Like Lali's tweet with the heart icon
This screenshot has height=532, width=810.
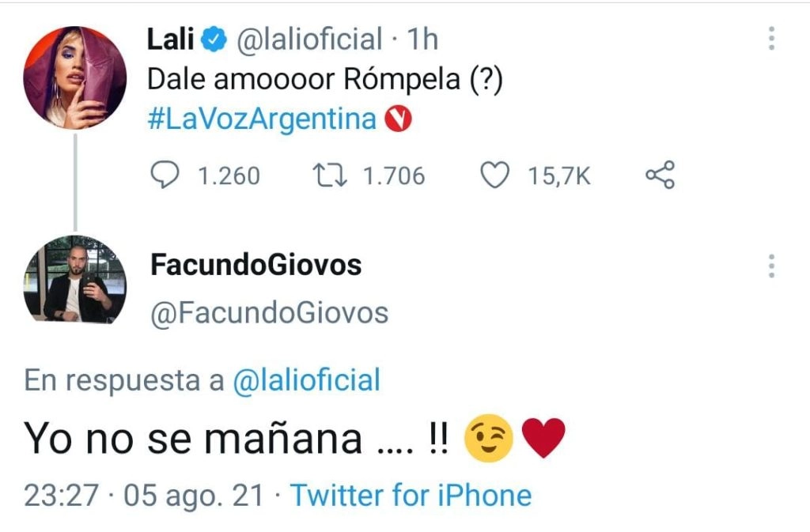pyautogui.click(x=495, y=175)
